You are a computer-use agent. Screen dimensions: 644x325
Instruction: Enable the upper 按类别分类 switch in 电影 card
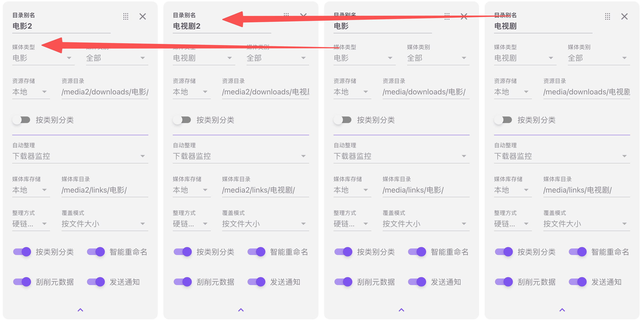343,120
